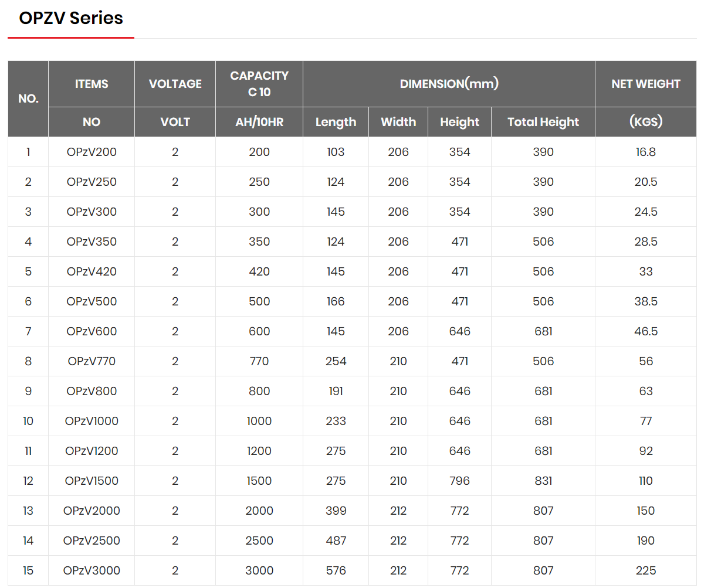
Task: Select the OPZV Series tab heading
Action: pyautogui.click(x=71, y=18)
